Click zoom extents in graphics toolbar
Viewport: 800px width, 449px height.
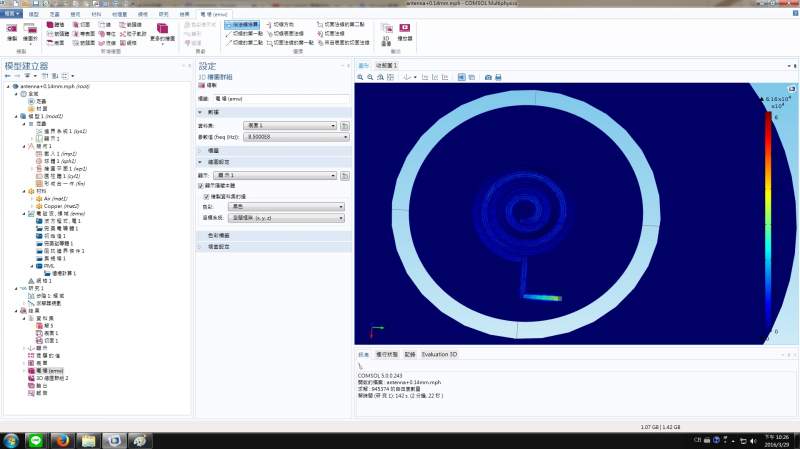pos(390,77)
